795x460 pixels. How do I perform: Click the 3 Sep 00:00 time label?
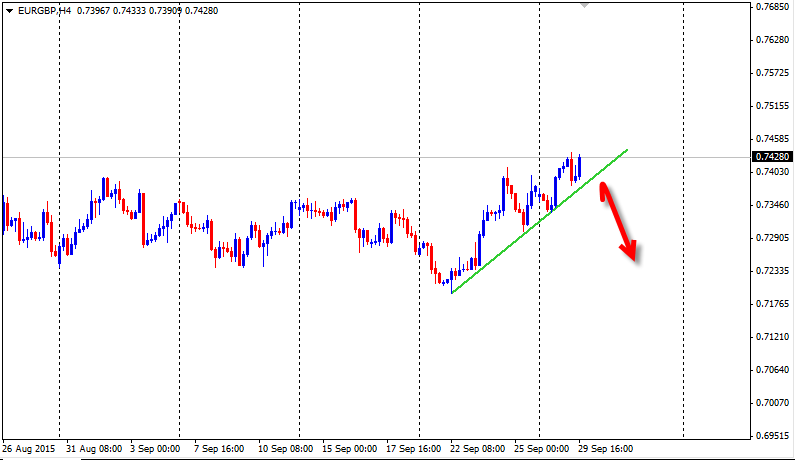click(x=155, y=449)
